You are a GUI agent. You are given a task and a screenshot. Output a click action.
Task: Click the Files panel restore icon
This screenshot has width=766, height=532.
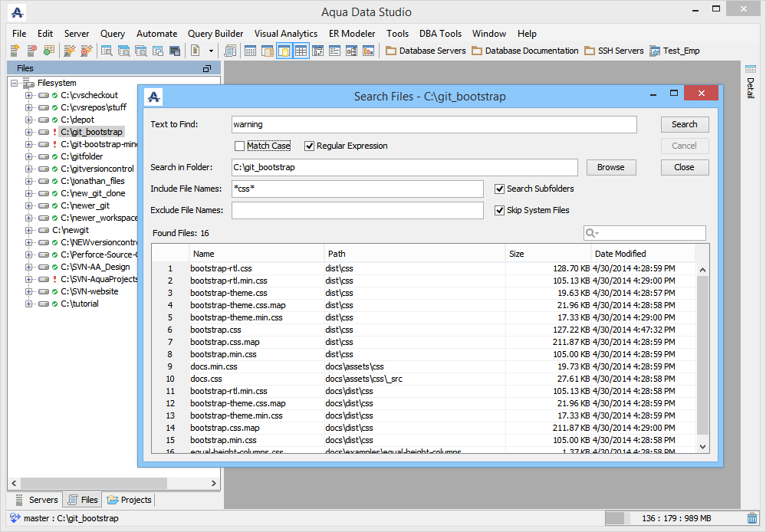[x=207, y=68]
